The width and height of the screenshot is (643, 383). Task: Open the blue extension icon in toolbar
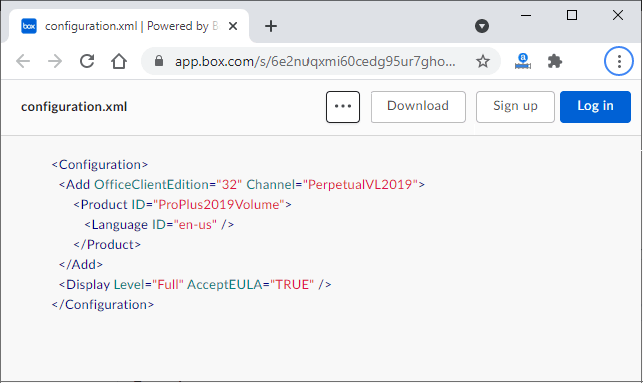coord(523,62)
